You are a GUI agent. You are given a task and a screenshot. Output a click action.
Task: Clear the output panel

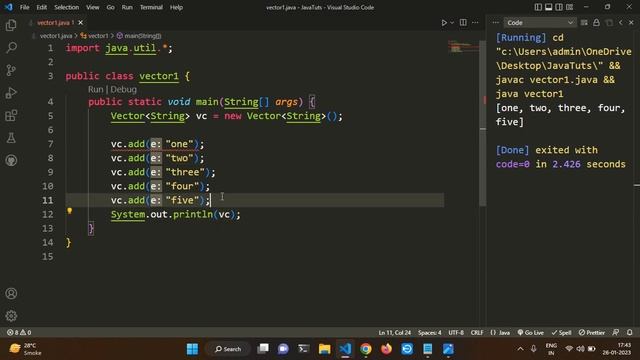click(584, 22)
